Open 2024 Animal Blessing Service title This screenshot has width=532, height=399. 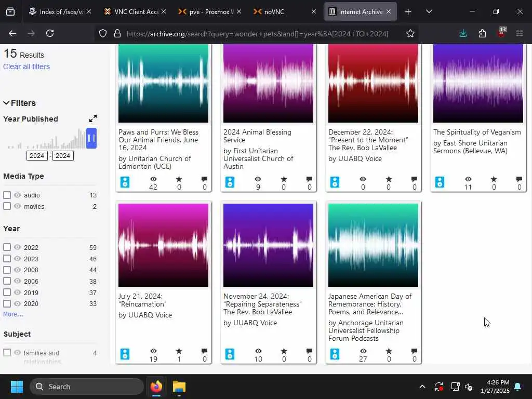point(257,136)
